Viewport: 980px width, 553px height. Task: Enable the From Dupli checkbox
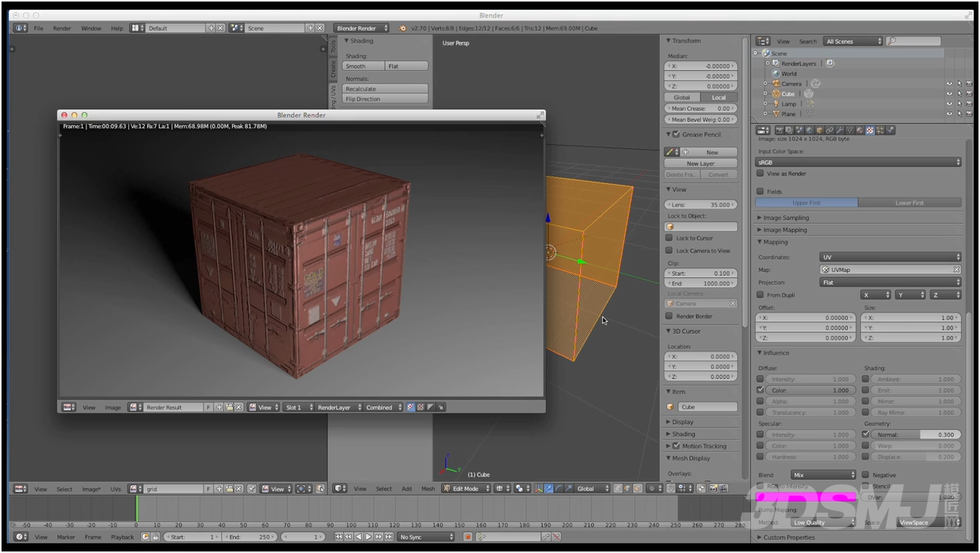click(x=760, y=295)
